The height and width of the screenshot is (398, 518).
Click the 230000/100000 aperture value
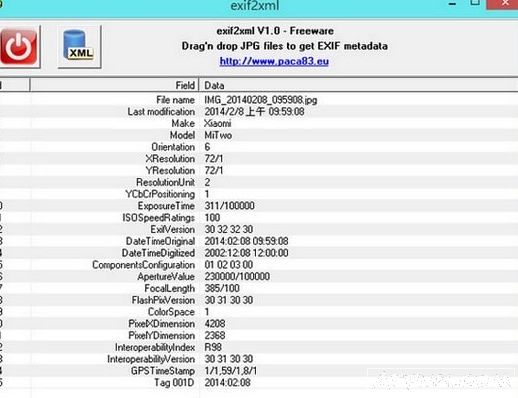coord(237,276)
